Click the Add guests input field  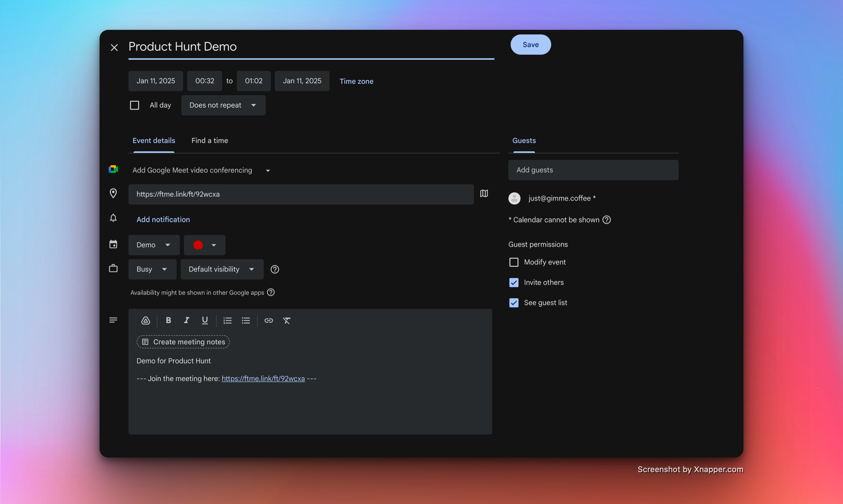[x=593, y=170]
